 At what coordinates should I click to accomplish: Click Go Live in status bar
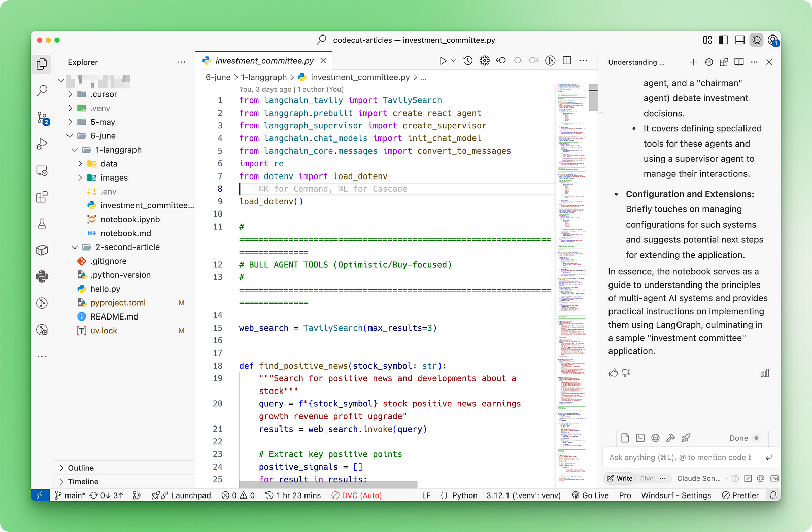pos(590,495)
